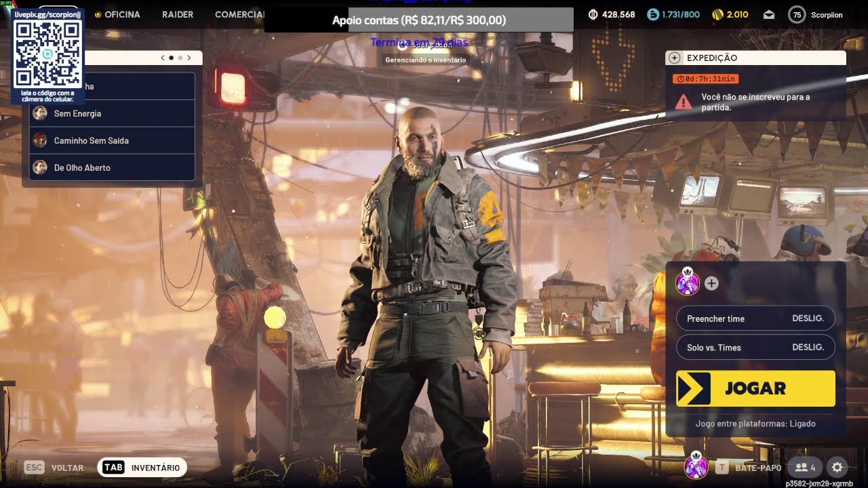Click the level 75 badge circle
The height and width of the screenshot is (488, 868).
tap(797, 14)
